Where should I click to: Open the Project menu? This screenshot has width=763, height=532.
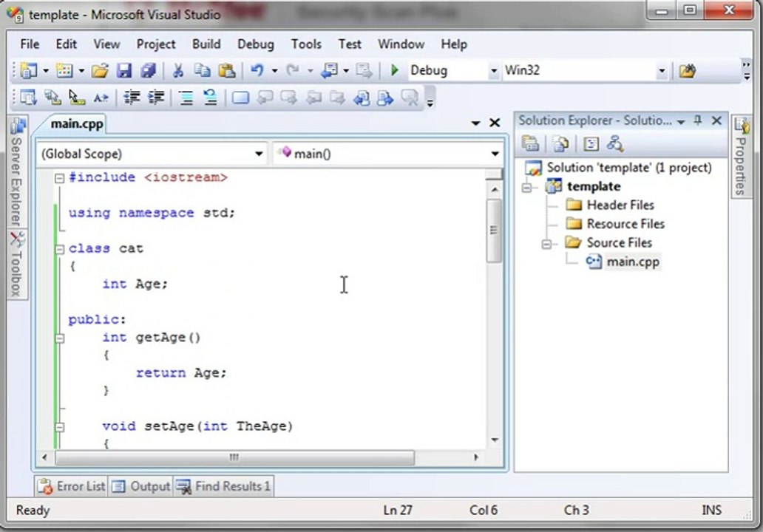pos(156,44)
